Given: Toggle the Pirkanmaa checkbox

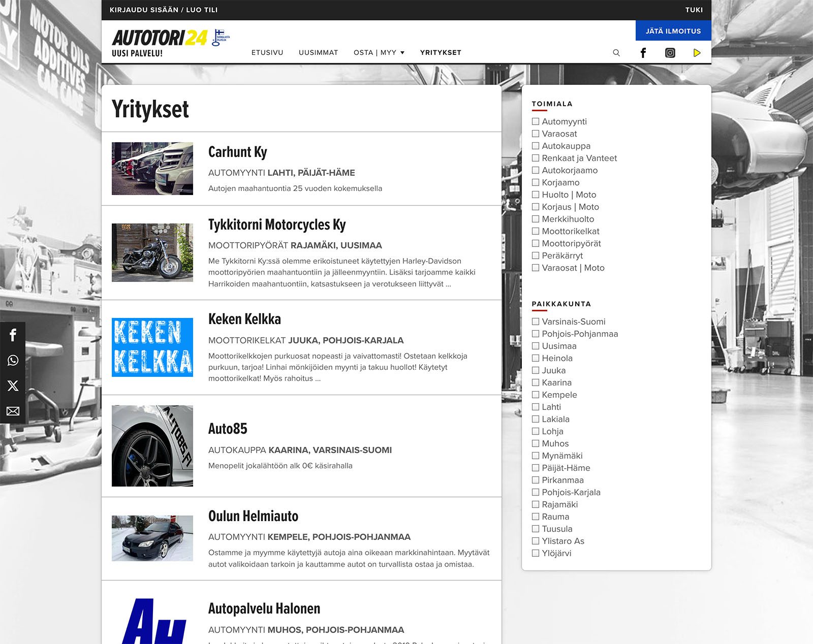Looking at the screenshot, I should pos(536,480).
